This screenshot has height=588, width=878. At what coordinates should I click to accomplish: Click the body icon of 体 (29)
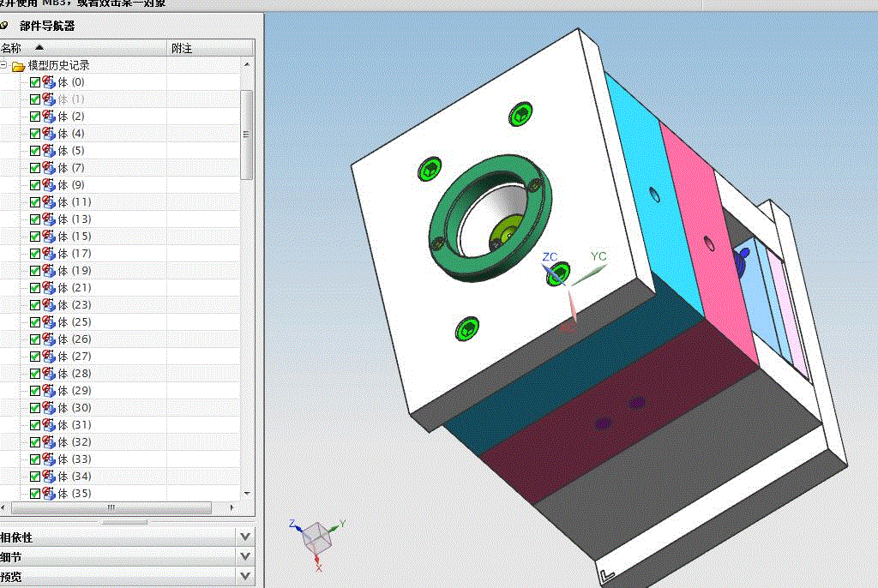49,391
